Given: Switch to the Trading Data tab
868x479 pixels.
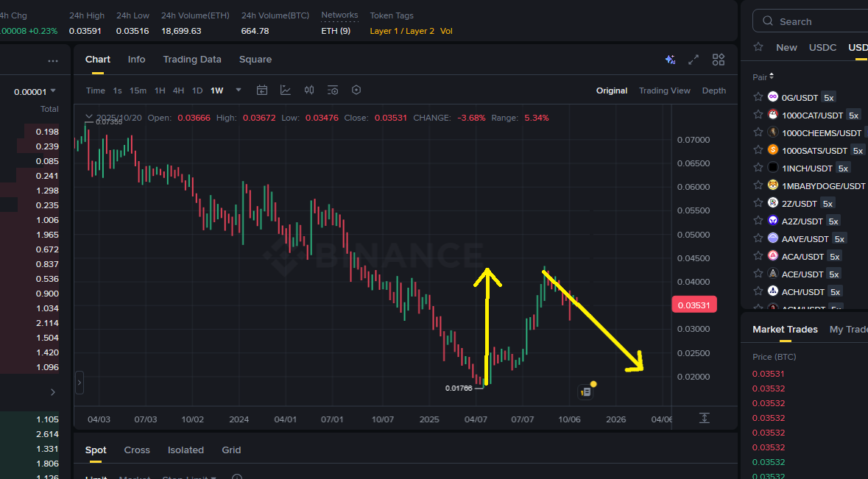Looking at the screenshot, I should (192, 60).
